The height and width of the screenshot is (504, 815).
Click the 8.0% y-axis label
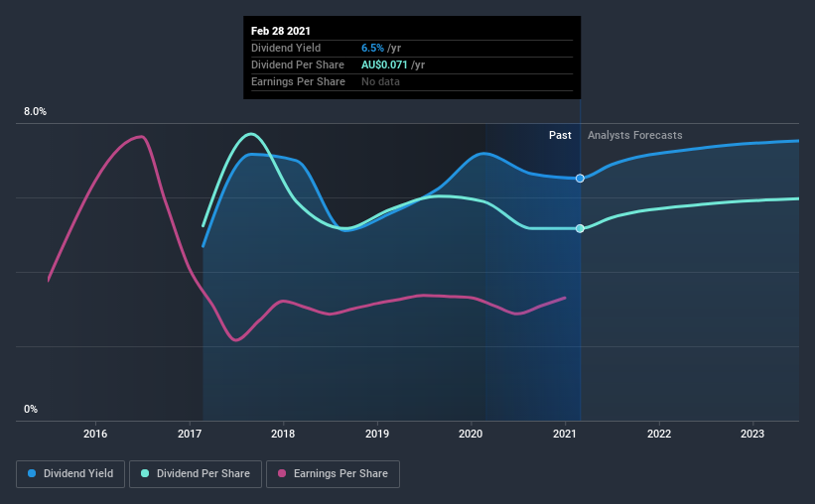(35, 112)
